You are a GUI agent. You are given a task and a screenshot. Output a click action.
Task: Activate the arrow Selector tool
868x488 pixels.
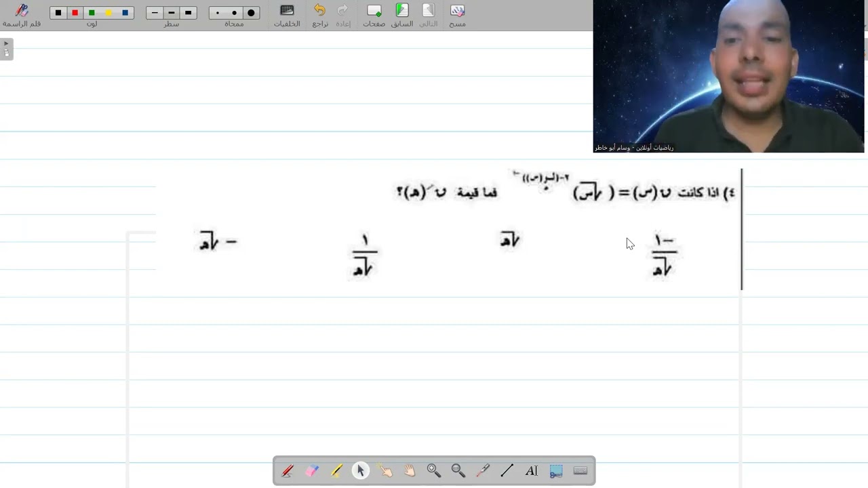click(x=361, y=470)
